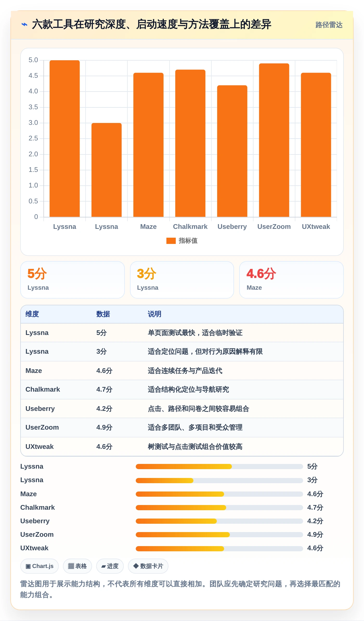Click the UserZoom bar in the chart
Image resolution: width=364 pixels, height=621 pixels.
click(274, 140)
